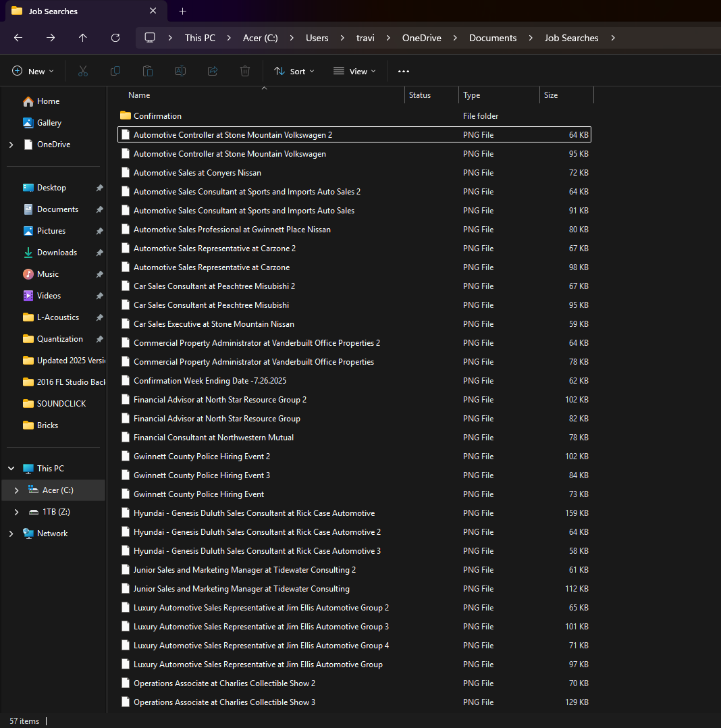Select the Financial Consultant at Northwestern Mutual file
The image size is (721, 728).
point(213,437)
